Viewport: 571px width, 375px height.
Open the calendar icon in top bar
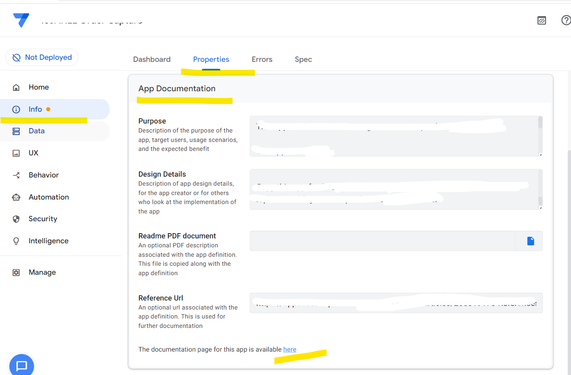[x=542, y=20]
